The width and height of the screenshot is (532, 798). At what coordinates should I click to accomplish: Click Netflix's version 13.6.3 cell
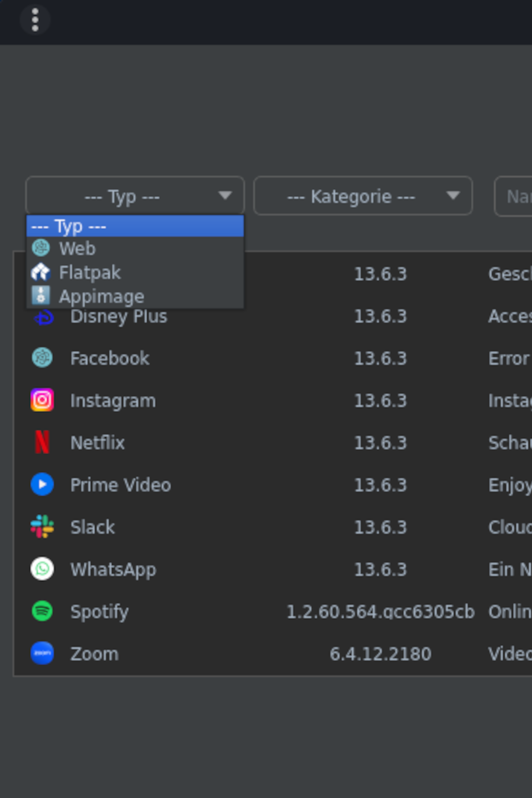380,443
